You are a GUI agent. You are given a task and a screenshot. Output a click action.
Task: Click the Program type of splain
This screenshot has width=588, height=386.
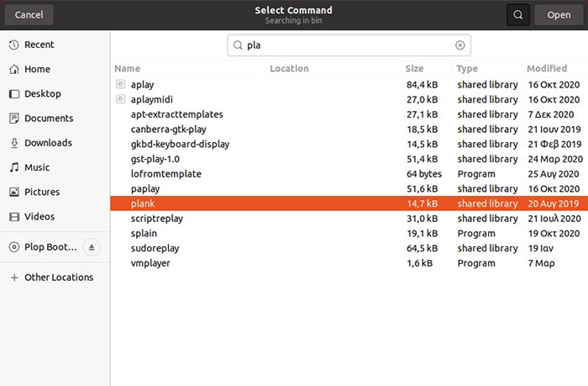(x=476, y=234)
